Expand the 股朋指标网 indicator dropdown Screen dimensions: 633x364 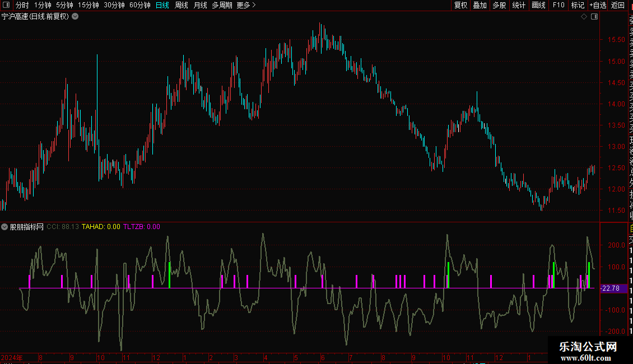[x=5, y=227]
